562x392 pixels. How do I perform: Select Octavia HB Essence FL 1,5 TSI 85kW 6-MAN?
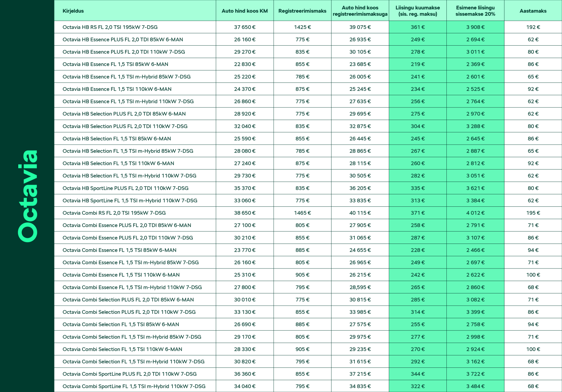[115, 64]
